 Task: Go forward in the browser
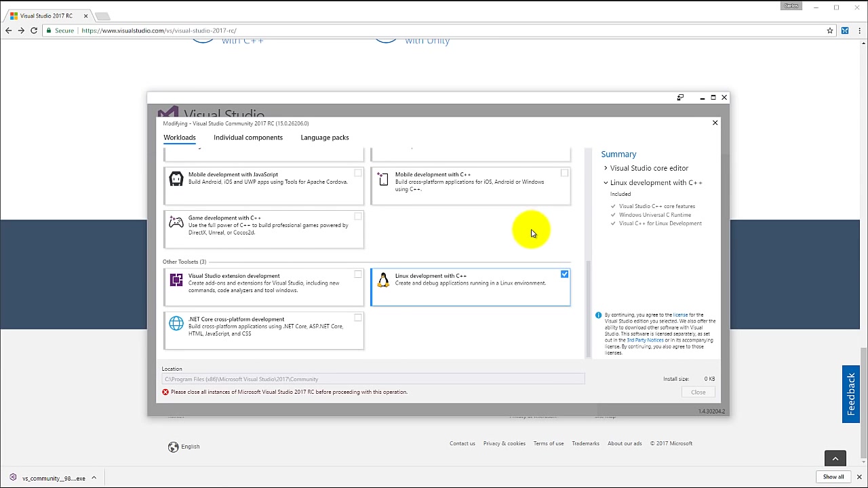21,30
